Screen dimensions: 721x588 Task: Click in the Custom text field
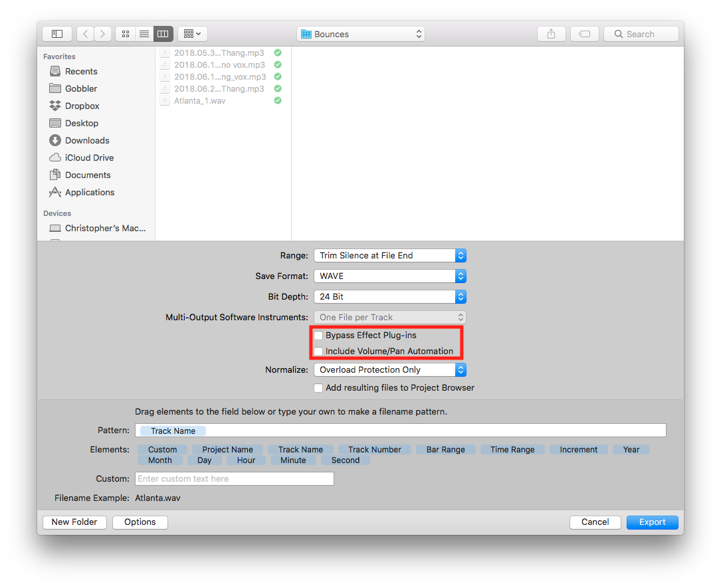click(235, 479)
